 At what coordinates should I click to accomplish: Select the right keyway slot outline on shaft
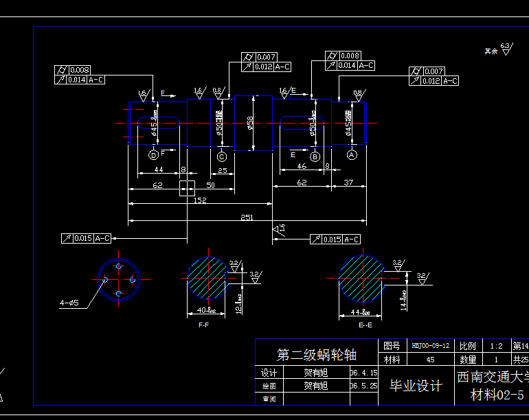pyautogui.click(x=302, y=123)
